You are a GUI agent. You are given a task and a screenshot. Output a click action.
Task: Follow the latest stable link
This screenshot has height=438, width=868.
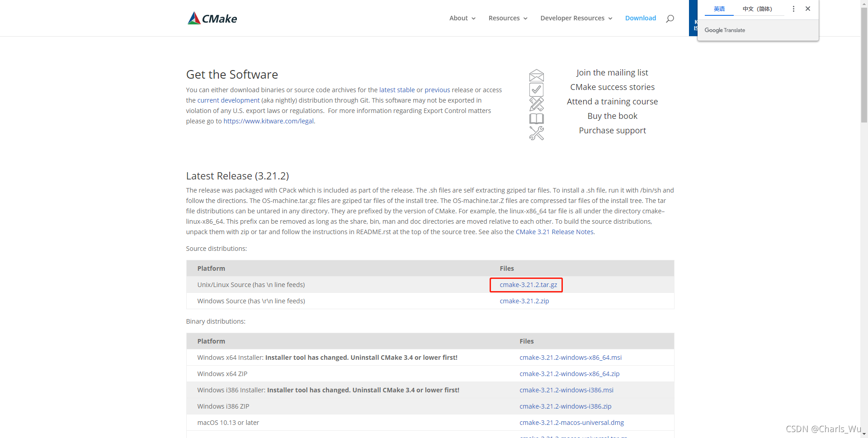click(397, 90)
